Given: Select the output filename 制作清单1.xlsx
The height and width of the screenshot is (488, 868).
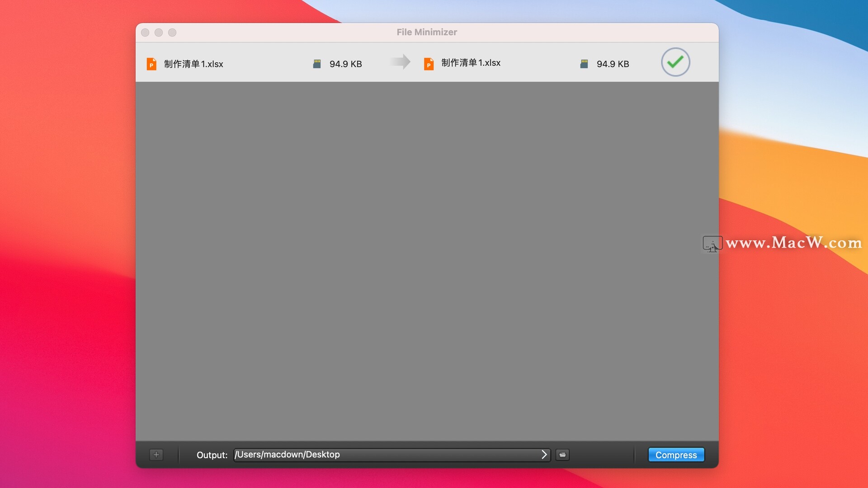Looking at the screenshot, I should 471,63.
